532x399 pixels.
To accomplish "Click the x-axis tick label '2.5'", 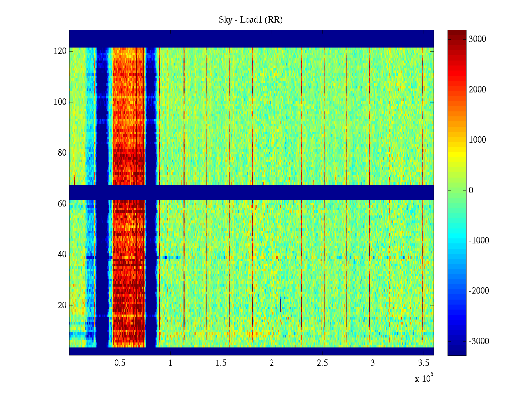I will tap(322, 363).
